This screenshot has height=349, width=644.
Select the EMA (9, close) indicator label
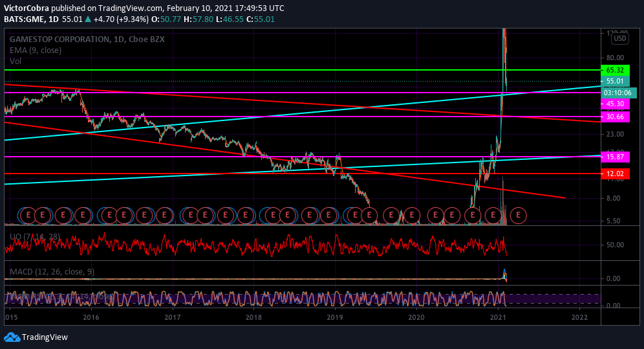(36, 50)
